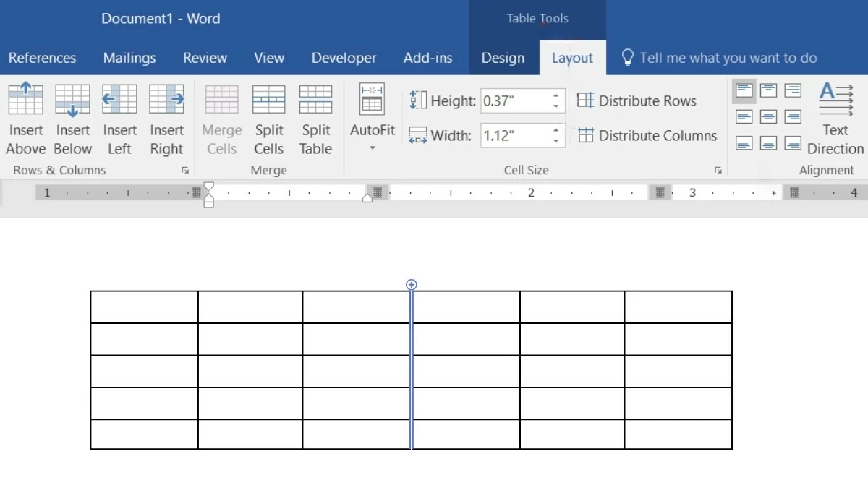The height and width of the screenshot is (488, 868).
Task: Expand the Cell Size dialog launcher
Action: coord(718,171)
